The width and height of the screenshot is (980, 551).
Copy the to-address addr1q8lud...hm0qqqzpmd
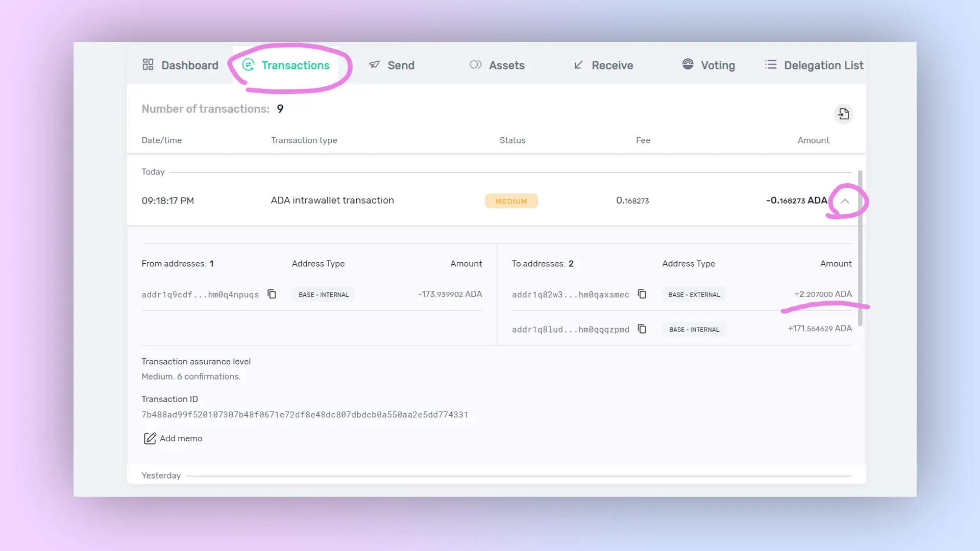pyautogui.click(x=642, y=329)
